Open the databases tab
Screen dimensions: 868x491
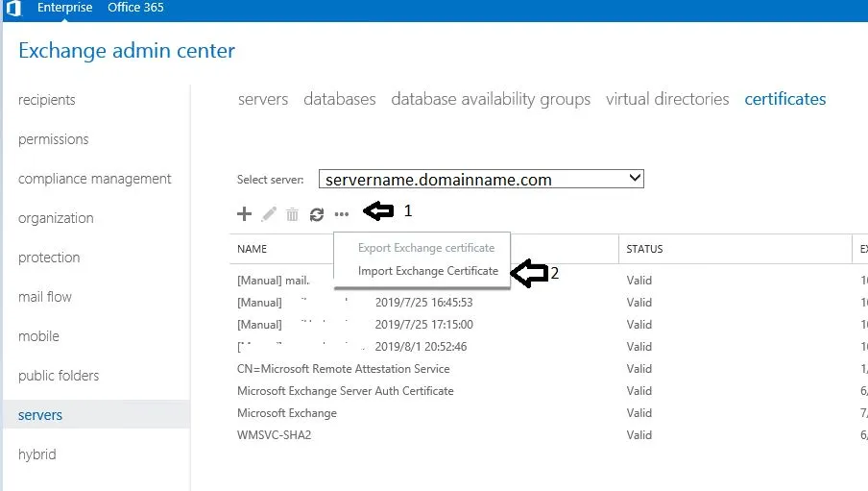(339, 99)
